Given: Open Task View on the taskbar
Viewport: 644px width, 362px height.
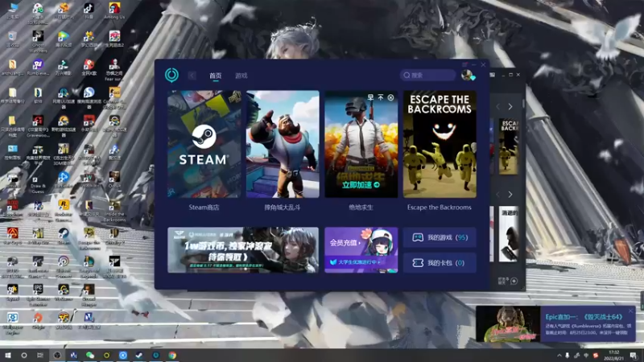Looking at the screenshot, I should 40,356.
